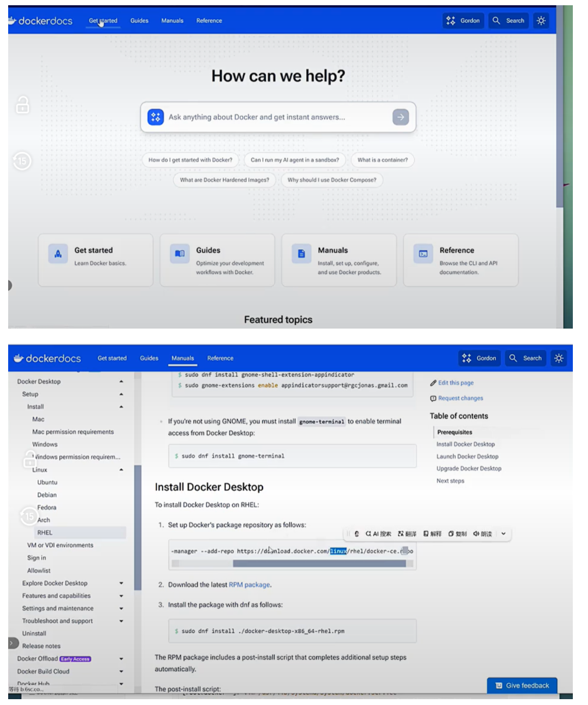The image size is (588, 705).
Task: Open Search in the top page header
Action: 508,20
